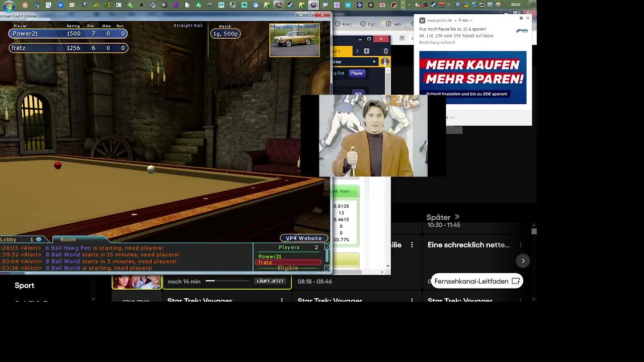Add a new tab with the plus icon
644x362 pixels.
pyautogui.click(x=366, y=51)
